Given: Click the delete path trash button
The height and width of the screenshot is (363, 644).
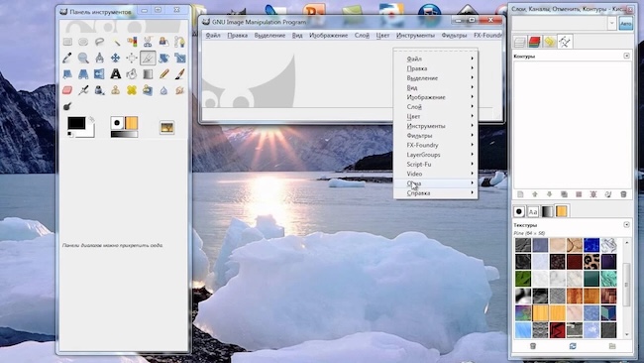Looking at the screenshot, I should [x=623, y=194].
